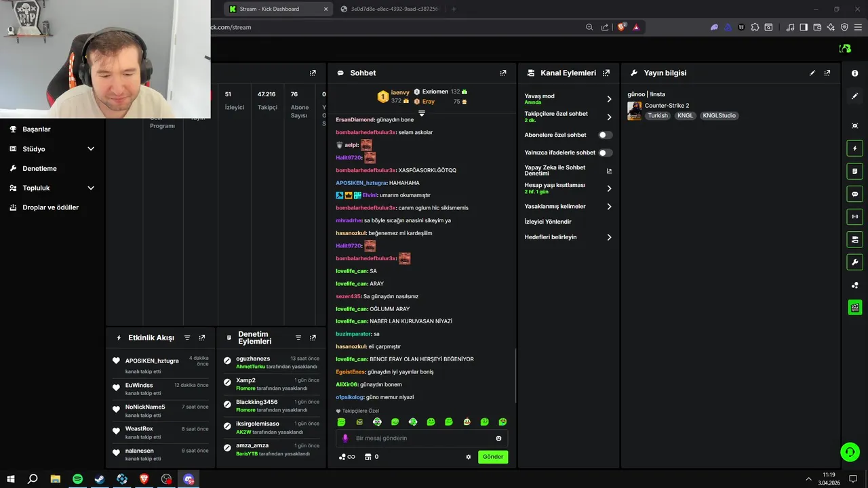This screenshot has width=868, height=488.
Task: Filter the Denetim Eylemleri list
Action: pos(298,338)
